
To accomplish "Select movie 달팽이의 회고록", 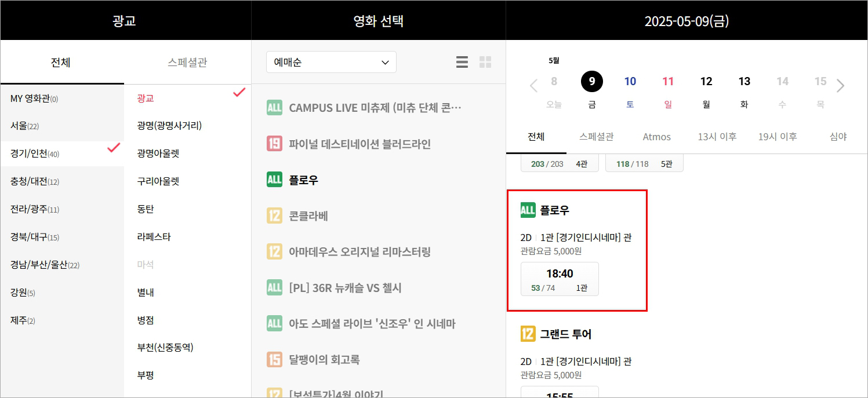I will 324,360.
